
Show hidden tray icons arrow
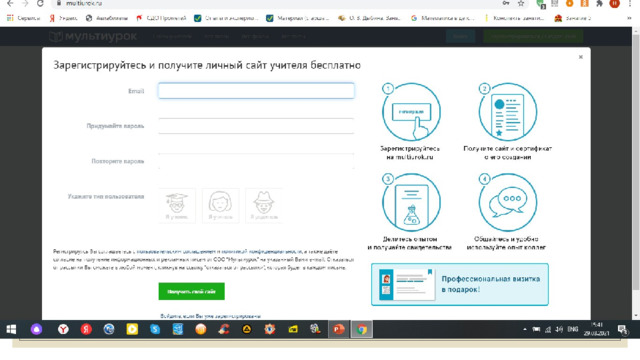point(524,329)
